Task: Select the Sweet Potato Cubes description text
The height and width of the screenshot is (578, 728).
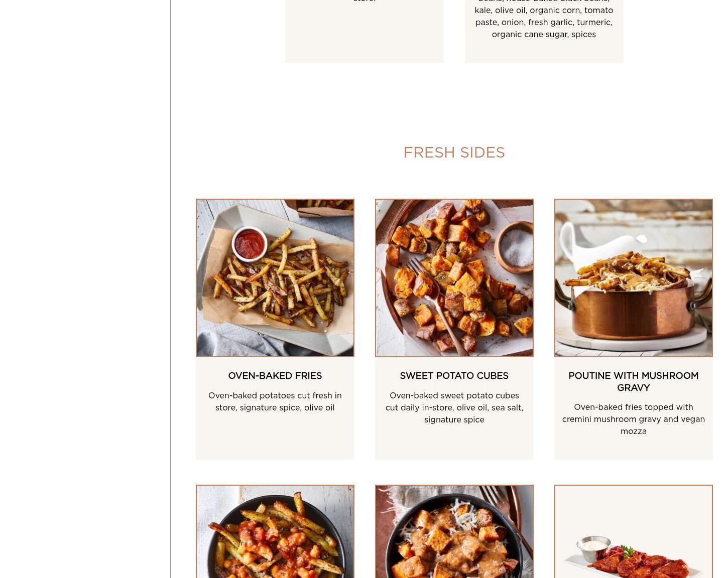Action: (454, 408)
